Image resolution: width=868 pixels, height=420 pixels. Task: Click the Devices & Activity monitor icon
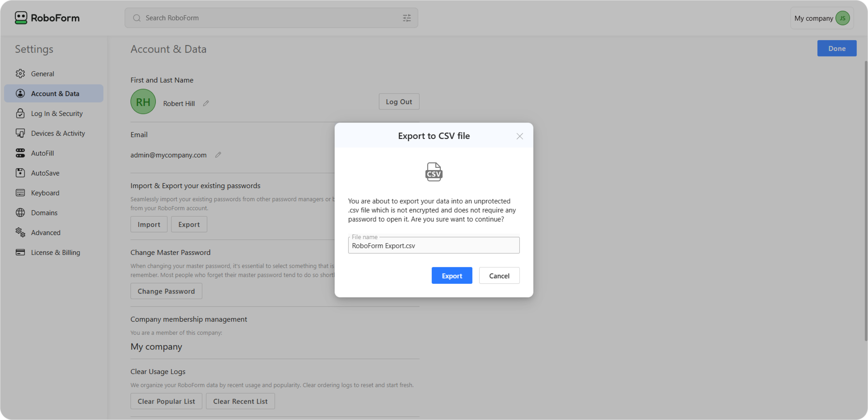20,133
